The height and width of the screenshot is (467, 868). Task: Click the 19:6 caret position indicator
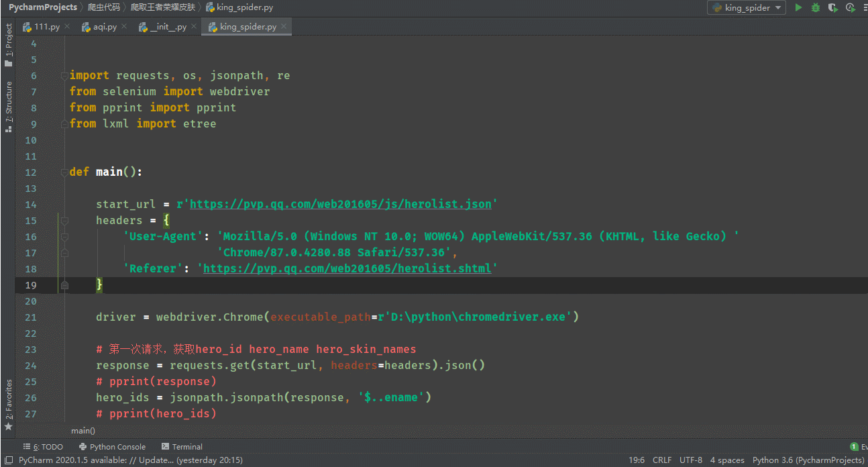(x=637, y=460)
